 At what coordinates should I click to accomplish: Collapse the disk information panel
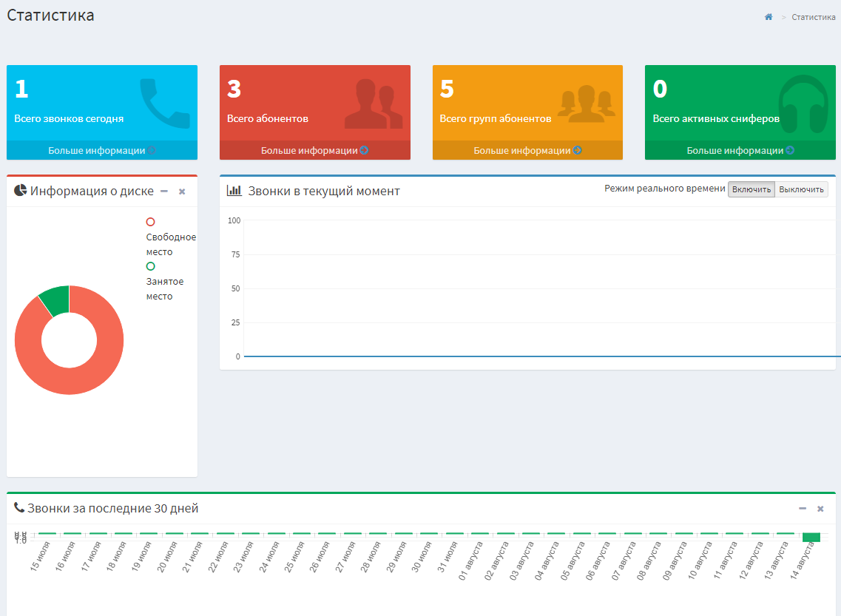(164, 192)
